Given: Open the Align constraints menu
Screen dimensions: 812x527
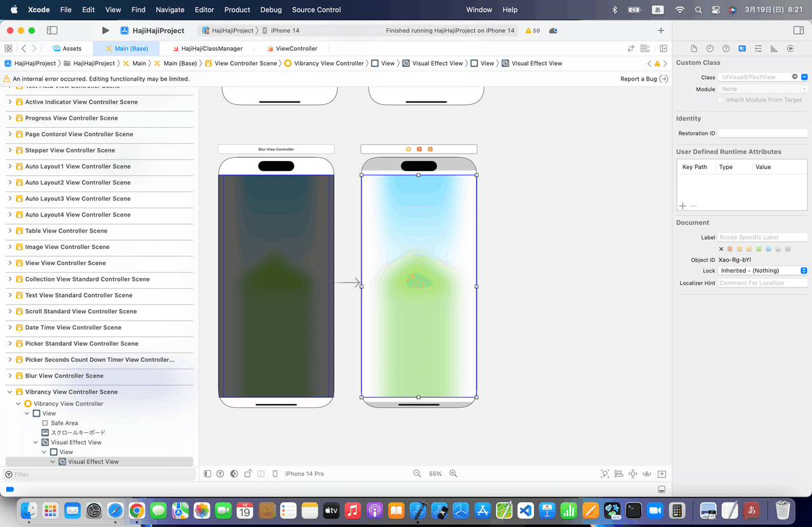Looking at the screenshot, I should point(619,474).
